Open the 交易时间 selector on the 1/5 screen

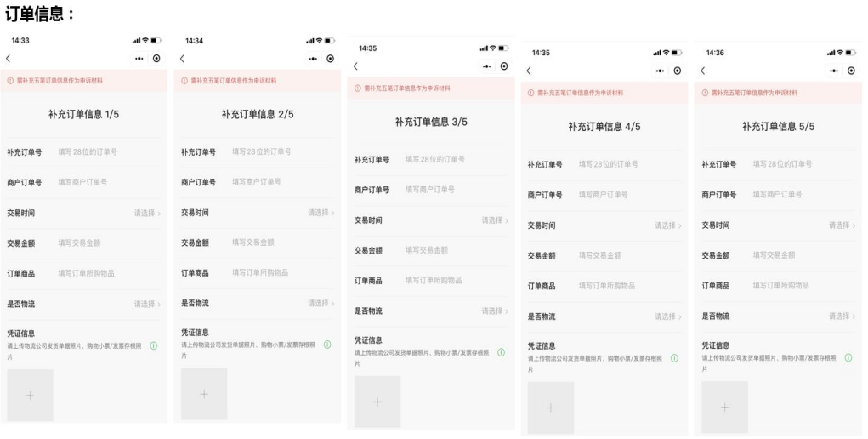point(146,213)
